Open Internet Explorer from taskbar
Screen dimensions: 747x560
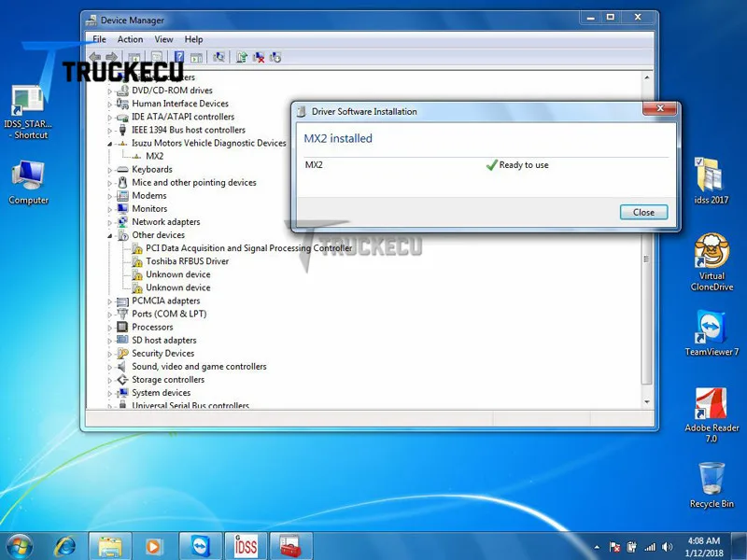point(65,546)
